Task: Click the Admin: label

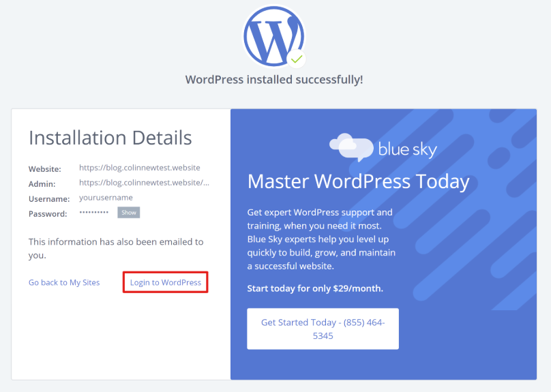Action: click(x=42, y=184)
